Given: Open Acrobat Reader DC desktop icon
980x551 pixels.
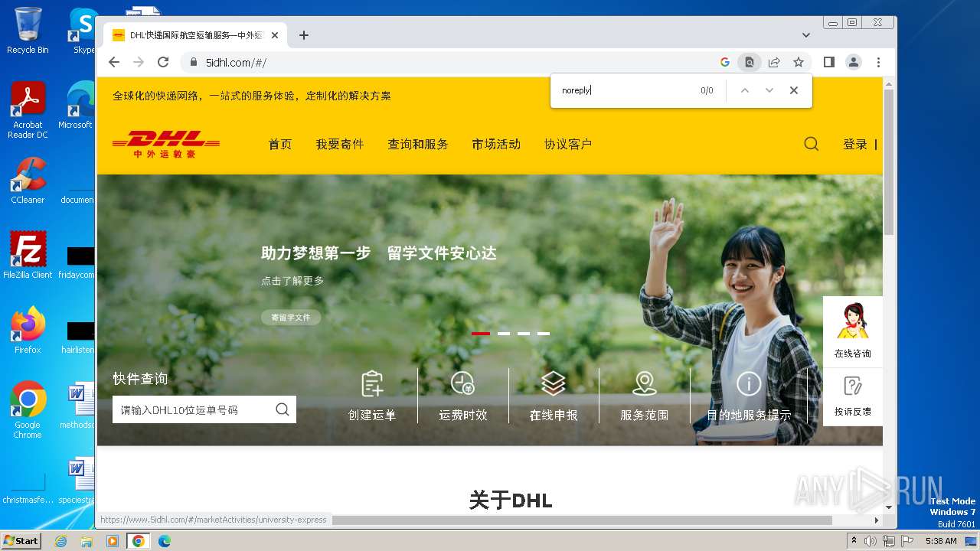Looking at the screenshot, I should click(28, 110).
